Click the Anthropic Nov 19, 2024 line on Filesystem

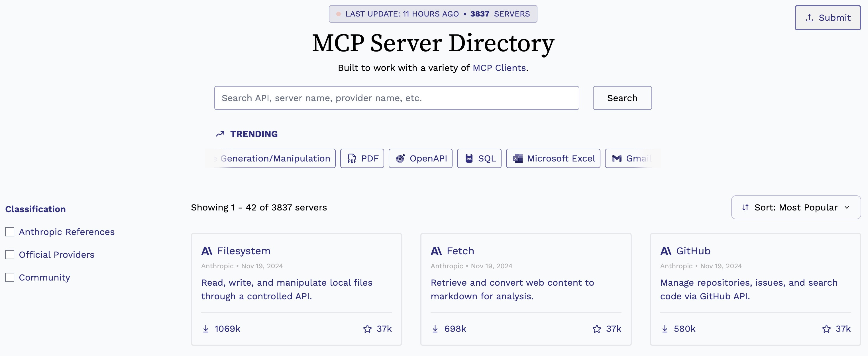click(242, 266)
